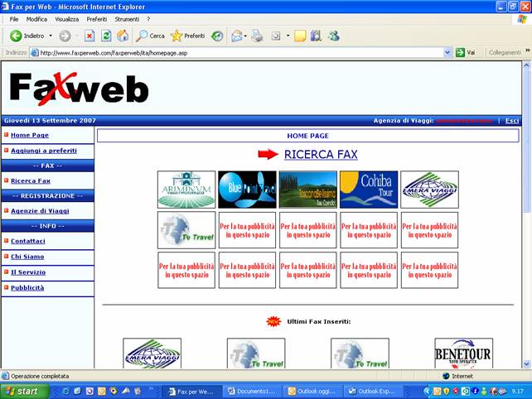Click the Contattaci link
This screenshot has width=532, height=399.
(x=28, y=242)
